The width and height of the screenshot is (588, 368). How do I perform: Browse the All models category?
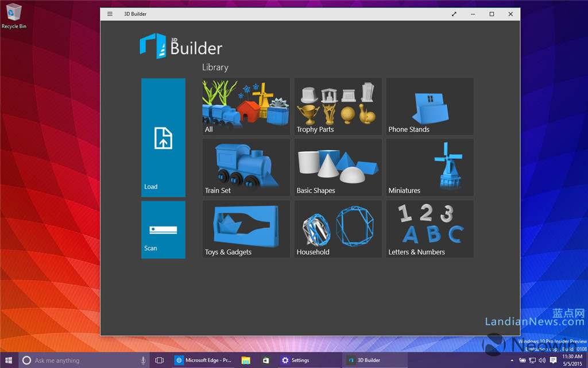pyautogui.click(x=245, y=106)
